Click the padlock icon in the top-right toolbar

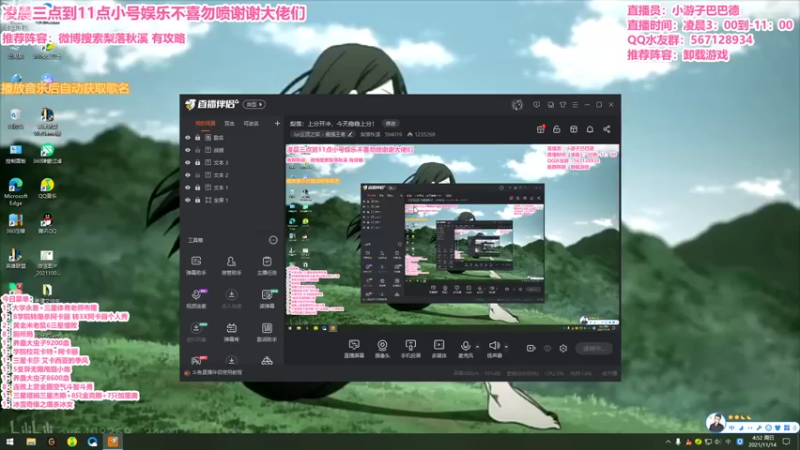pos(557,129)
